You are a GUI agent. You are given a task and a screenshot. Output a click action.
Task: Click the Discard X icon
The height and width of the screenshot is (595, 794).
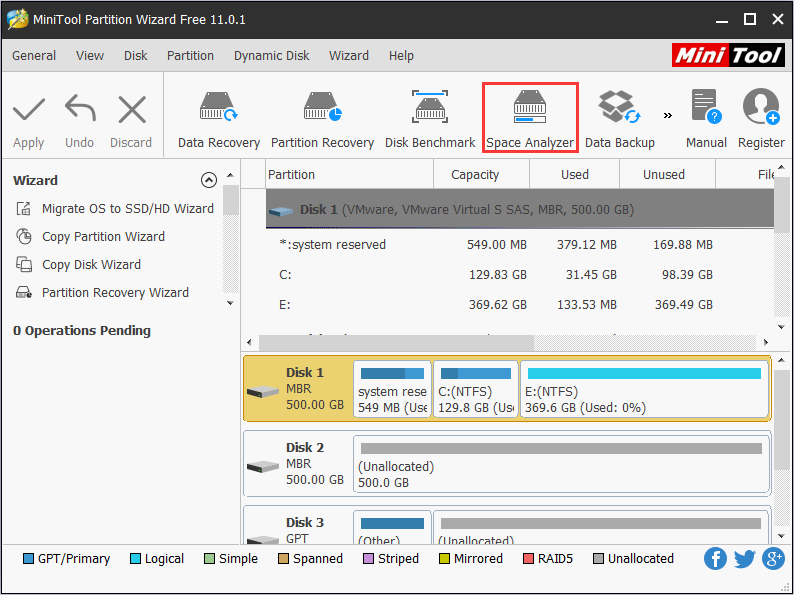132,110
